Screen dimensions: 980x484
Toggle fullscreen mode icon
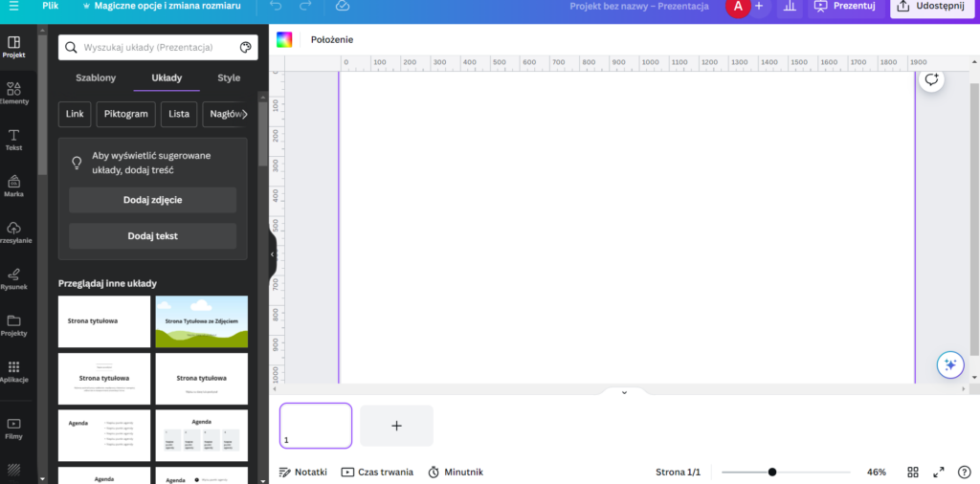pyautogui.click(x=939, y=473)
